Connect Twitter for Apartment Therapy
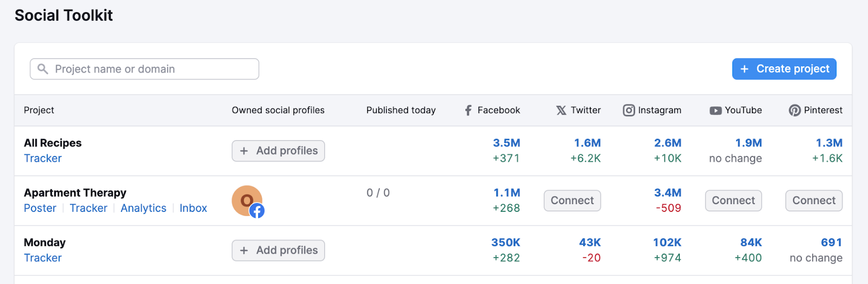 (x=572, y=200)
